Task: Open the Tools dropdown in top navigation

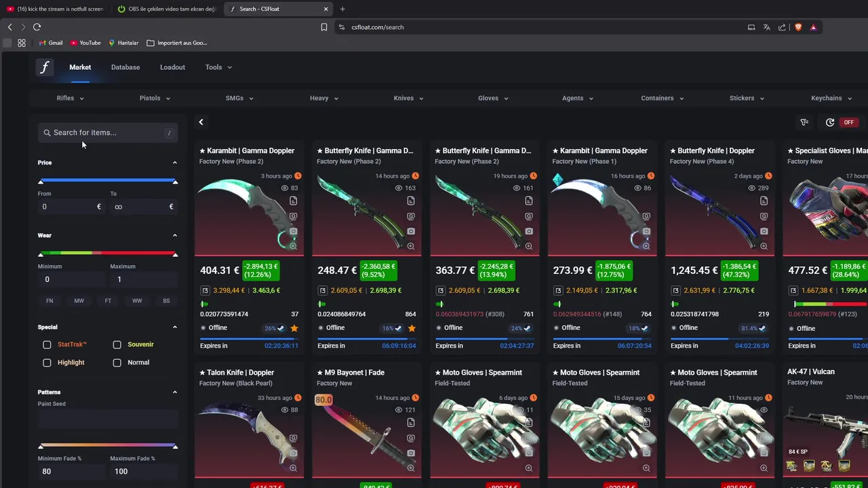Action: coord(218,67)
